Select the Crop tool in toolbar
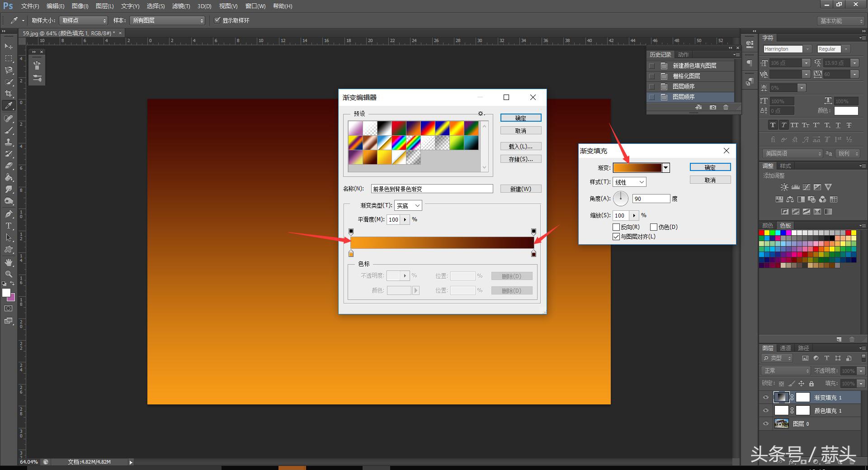This screenshot has height=470, width=868. click(9, 94)
